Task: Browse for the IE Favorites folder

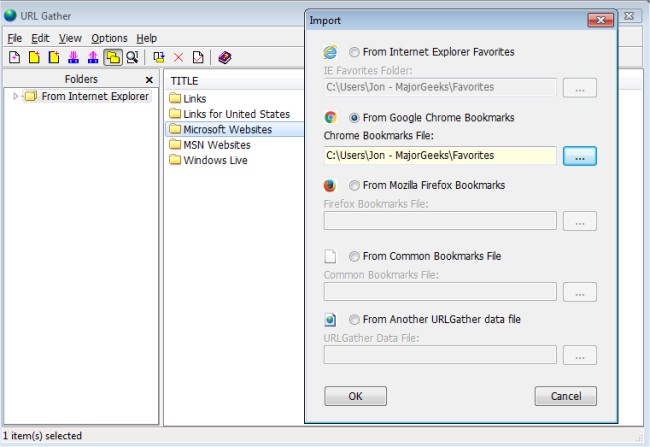Action: (x=580, y=87)
